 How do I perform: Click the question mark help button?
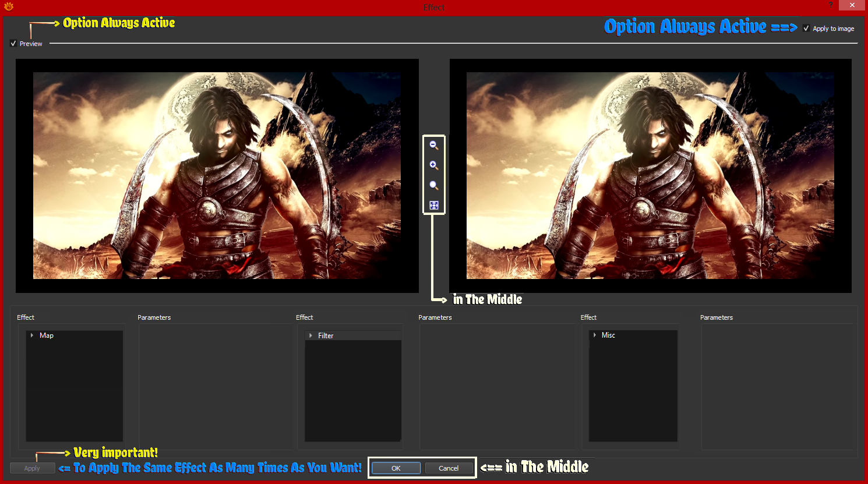coord(831,5)
